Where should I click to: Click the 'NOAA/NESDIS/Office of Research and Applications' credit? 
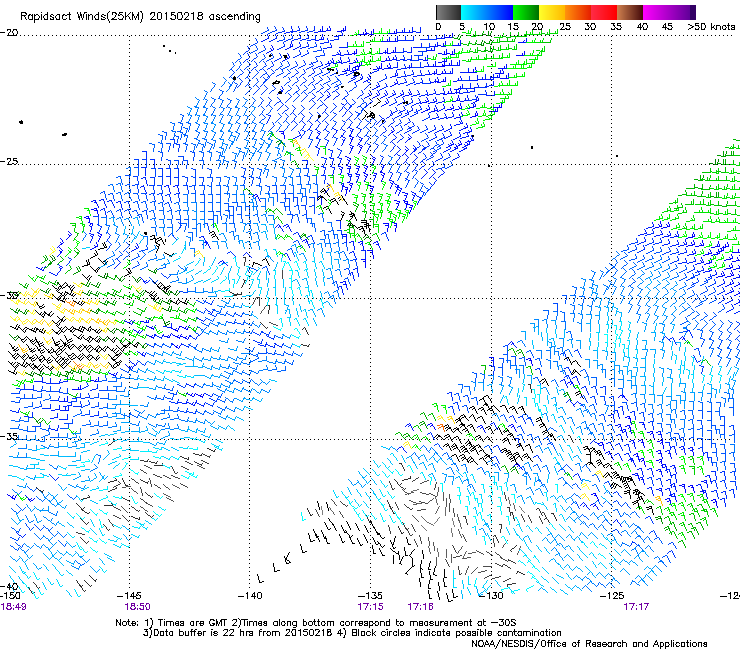pos(589,644)
